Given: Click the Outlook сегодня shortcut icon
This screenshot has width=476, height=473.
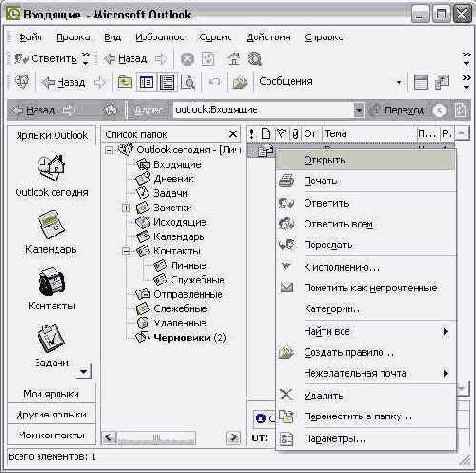Looking at the screenshot, I should [x=51, y=167].
